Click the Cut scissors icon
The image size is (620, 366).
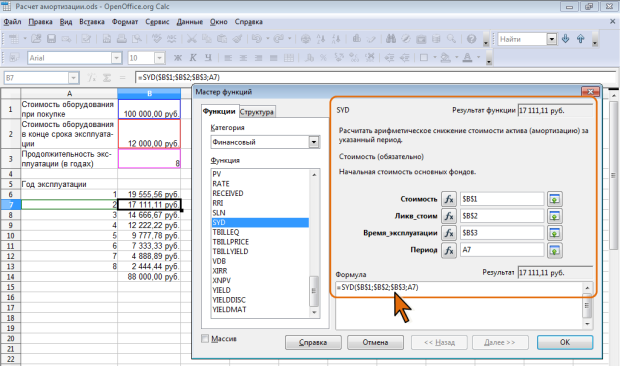pyautogui.click(x=192, y=39)
